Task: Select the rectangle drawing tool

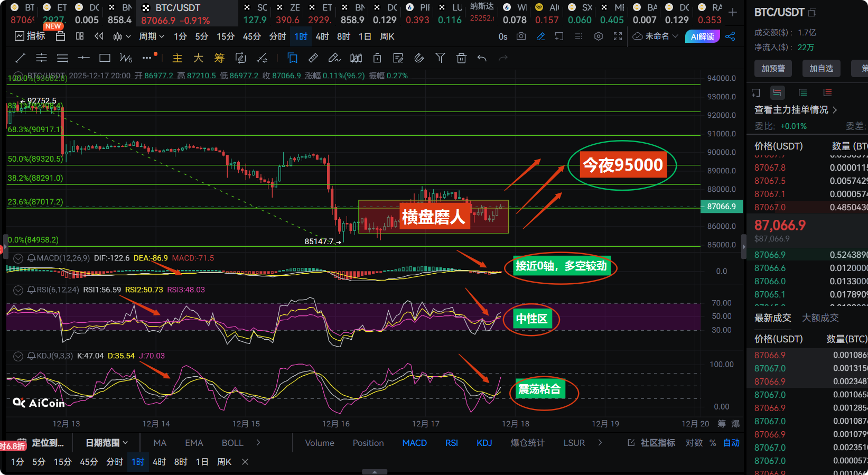Action: (105, 58)
